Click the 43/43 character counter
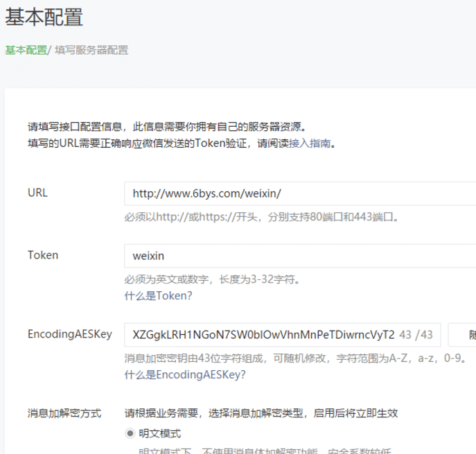 (416, 335)
